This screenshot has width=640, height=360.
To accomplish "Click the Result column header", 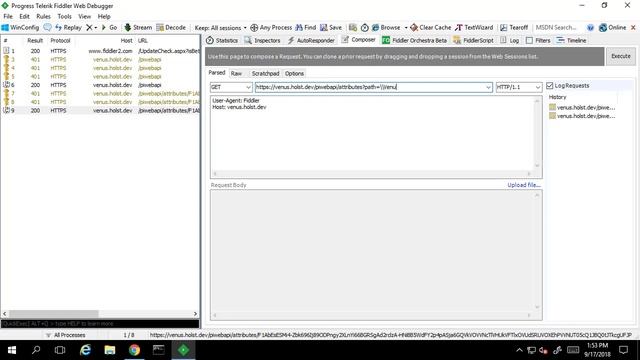I will click(x=35, y=40).
